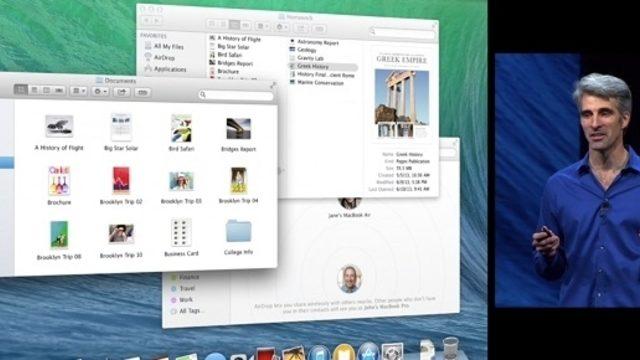Switch Documents window to Cover Flow view
The height and width of the screenshot is (360, 640).
(x=60, y=91)
